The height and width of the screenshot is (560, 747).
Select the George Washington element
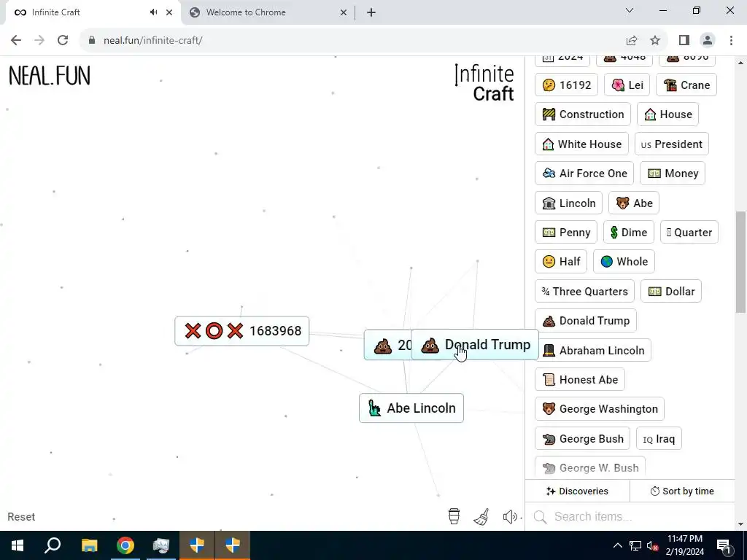(x=600, y=408)
